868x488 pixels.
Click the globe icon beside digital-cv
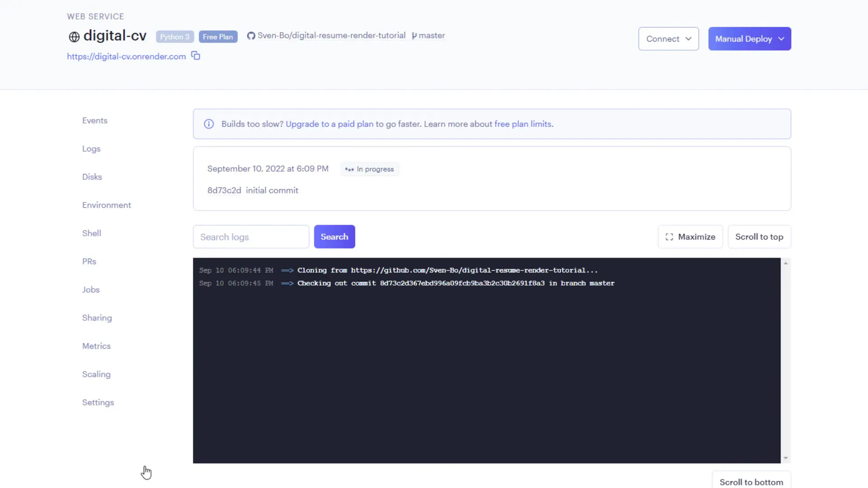[74, 37]
